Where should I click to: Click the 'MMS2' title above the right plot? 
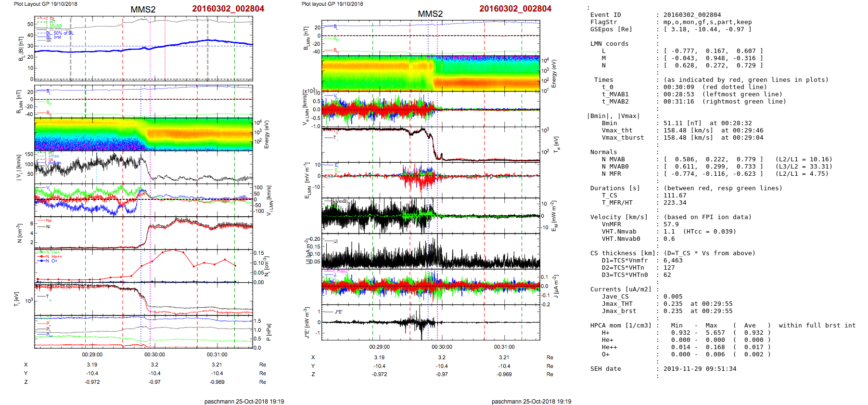(430, 14)
